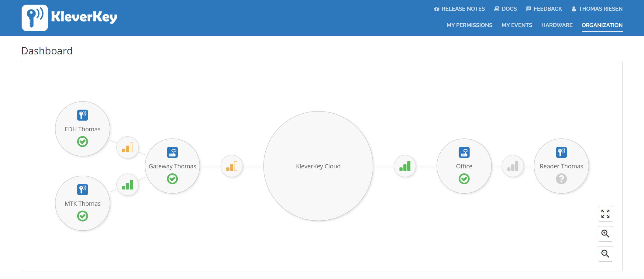This screenshot has width=644, height=279.
Task: Zoom in on the dashboard diagram
Action: click(x=605, y=234)
